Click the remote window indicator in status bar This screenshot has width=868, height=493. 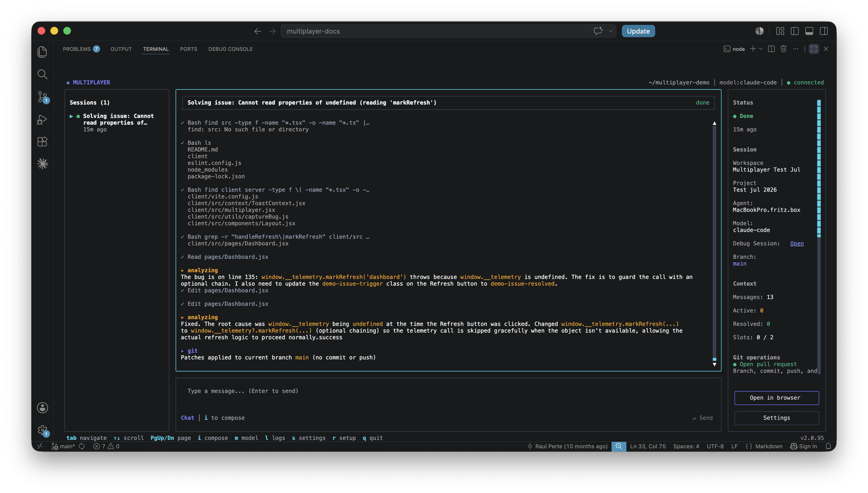(40, 446)
